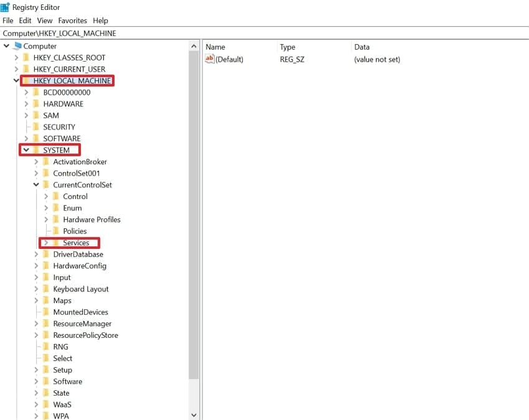
Task: Collapse the CurrentControlSet chevron
Action: point(36,185)
